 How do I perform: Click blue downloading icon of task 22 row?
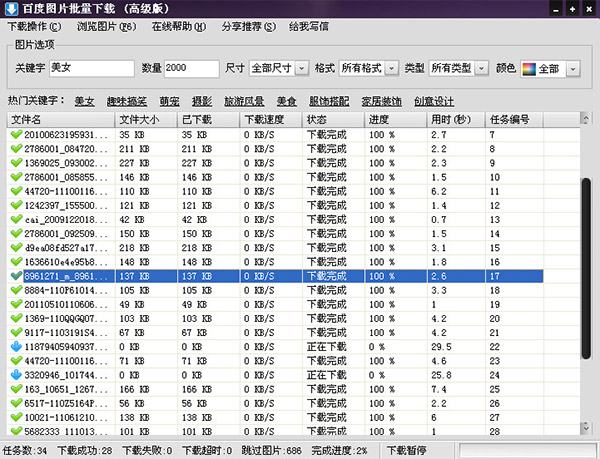coord(16,347)
